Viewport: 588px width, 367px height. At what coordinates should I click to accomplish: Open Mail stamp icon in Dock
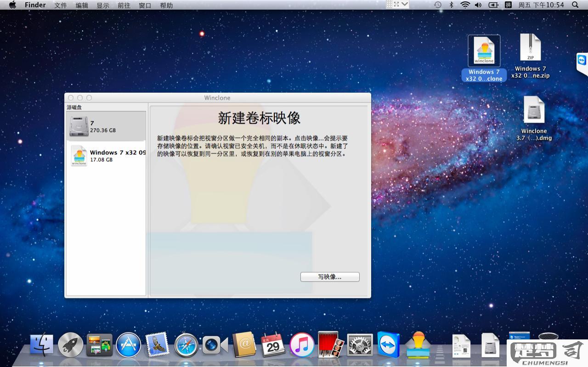(158, 345)
